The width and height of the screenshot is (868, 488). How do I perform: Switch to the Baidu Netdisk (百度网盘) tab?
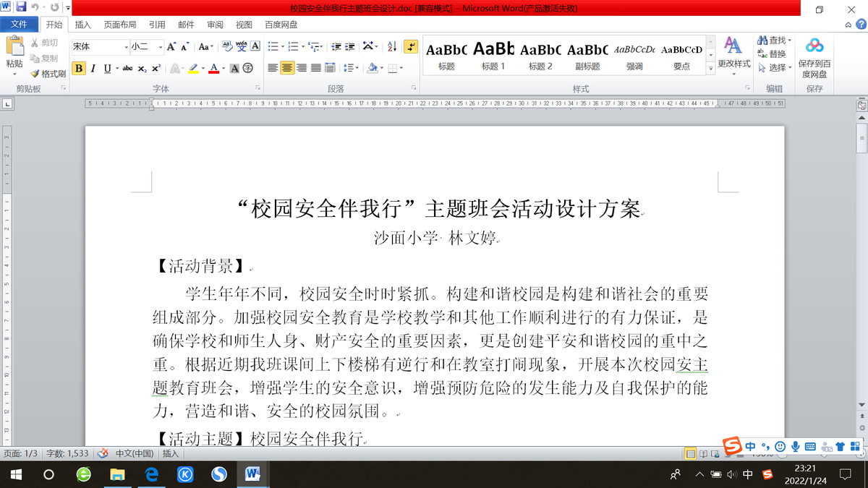281,25
